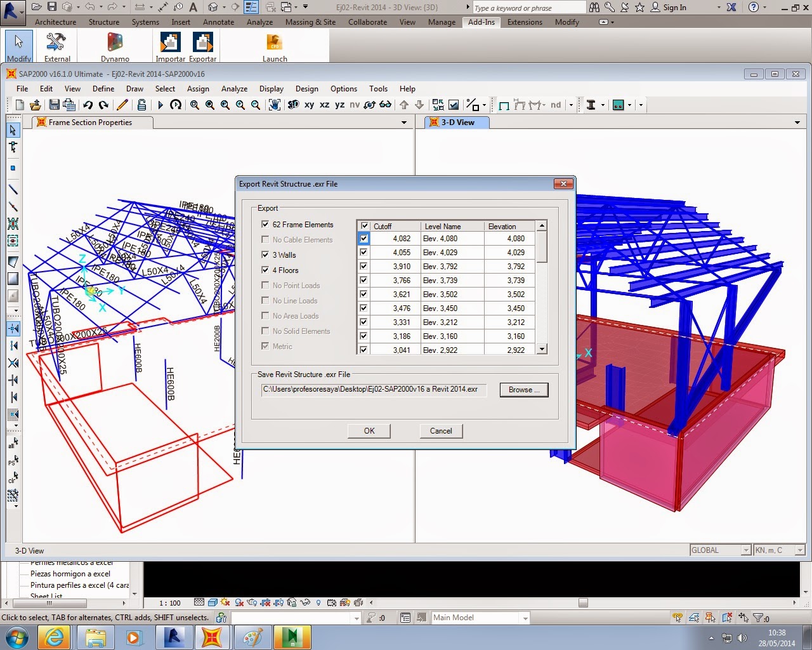This screenshot has width=812, height=650.
Task: Click the Browse button
Action: click(523, 390)
